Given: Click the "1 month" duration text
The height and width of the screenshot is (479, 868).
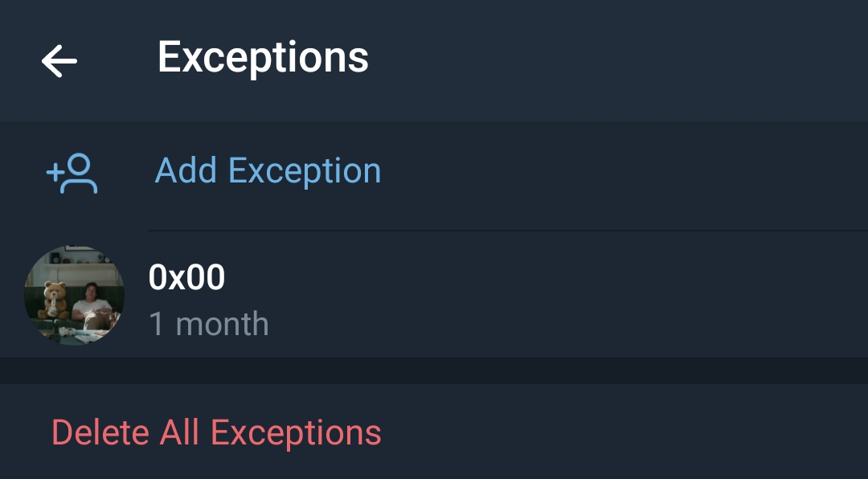Looking at the screenshot, I should click(209, 324).
